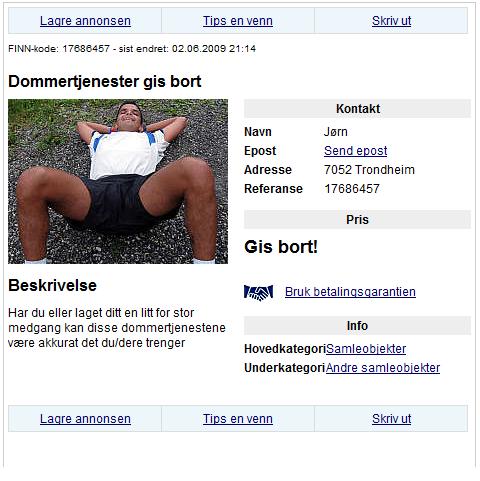Click Tips en venn in the bottom link bar
480x481 pixels.
click(238, 419)
